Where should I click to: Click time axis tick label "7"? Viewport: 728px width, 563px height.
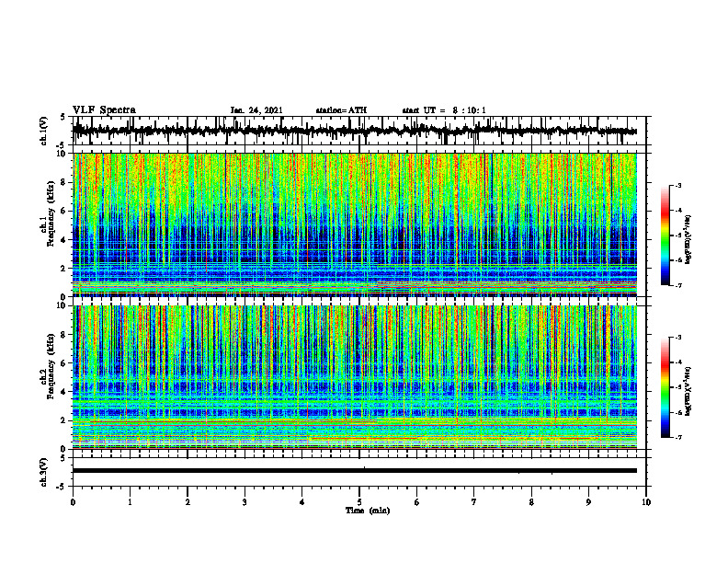pyautogui.click(x=474, y=502)
